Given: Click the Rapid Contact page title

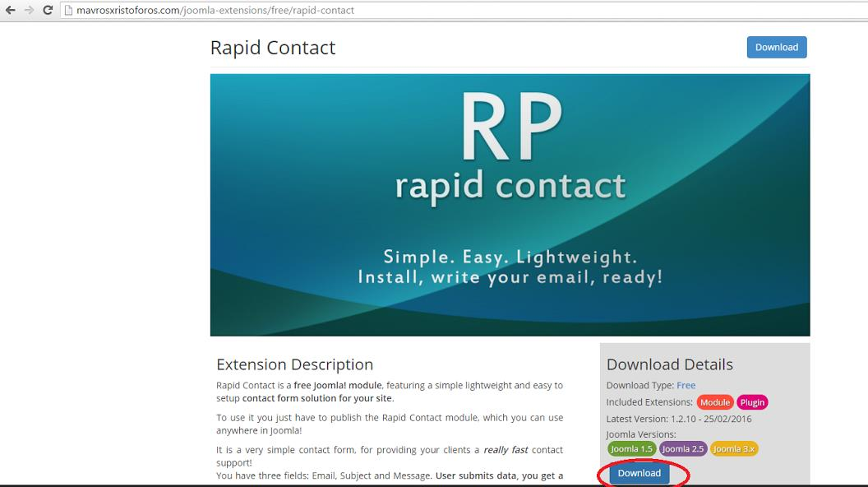Looking at the screenshot, I should 273,48.
